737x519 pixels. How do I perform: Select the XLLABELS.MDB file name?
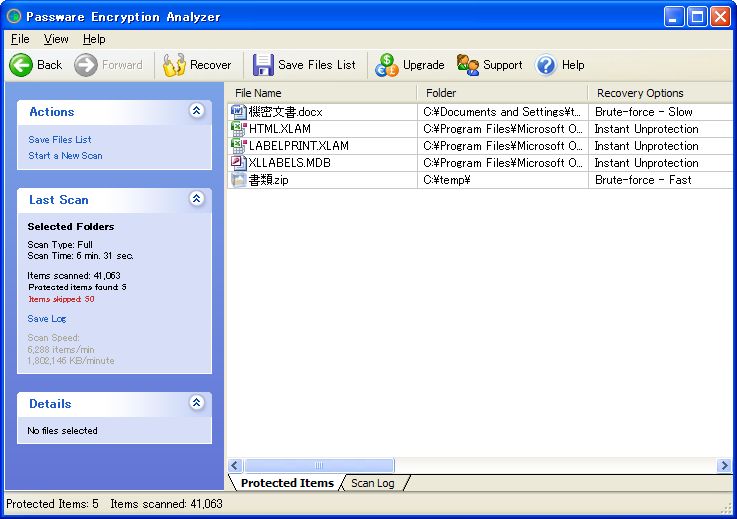tap(290, 163)
